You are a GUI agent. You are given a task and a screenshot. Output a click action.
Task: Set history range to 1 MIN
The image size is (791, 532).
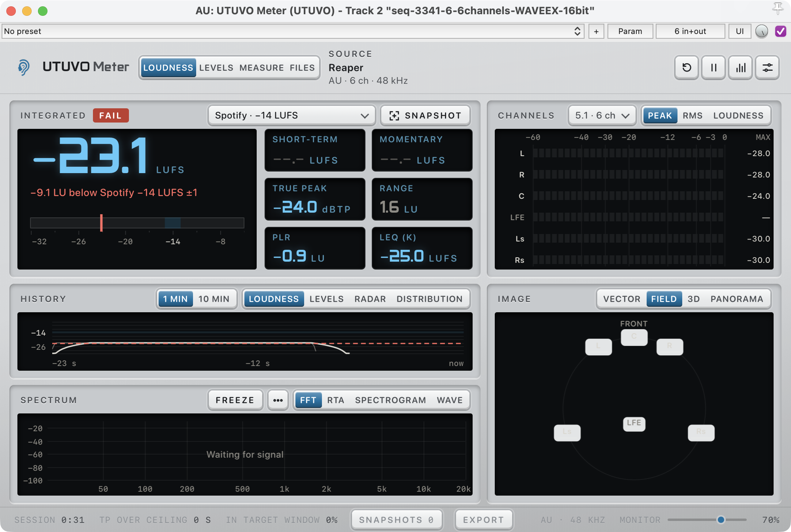[x=175, y=299]
